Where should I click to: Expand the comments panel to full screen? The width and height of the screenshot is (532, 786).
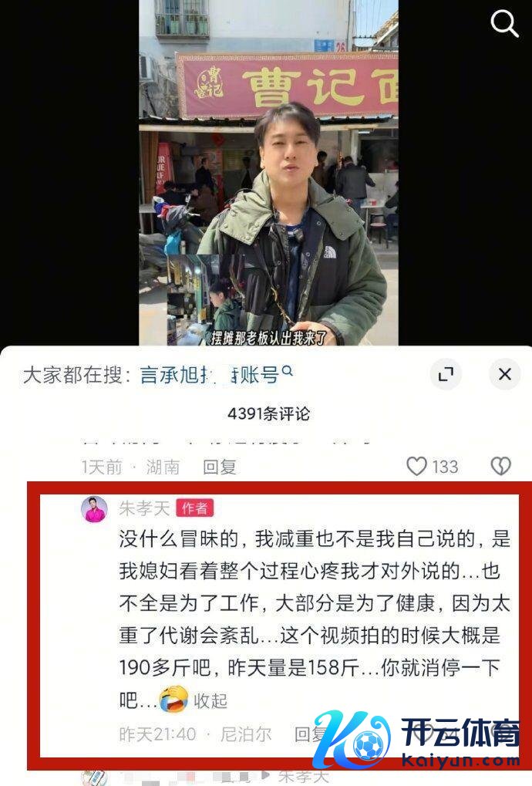coord(446,374)
